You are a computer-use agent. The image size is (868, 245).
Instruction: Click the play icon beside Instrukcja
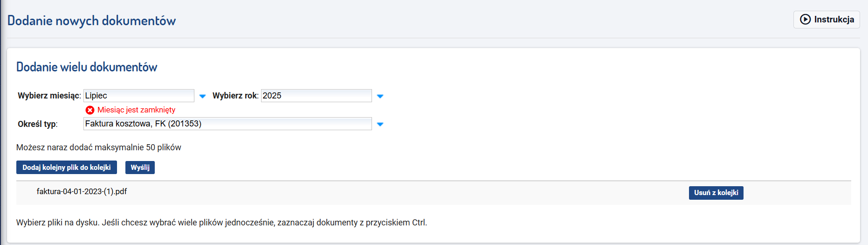(805, 19)
